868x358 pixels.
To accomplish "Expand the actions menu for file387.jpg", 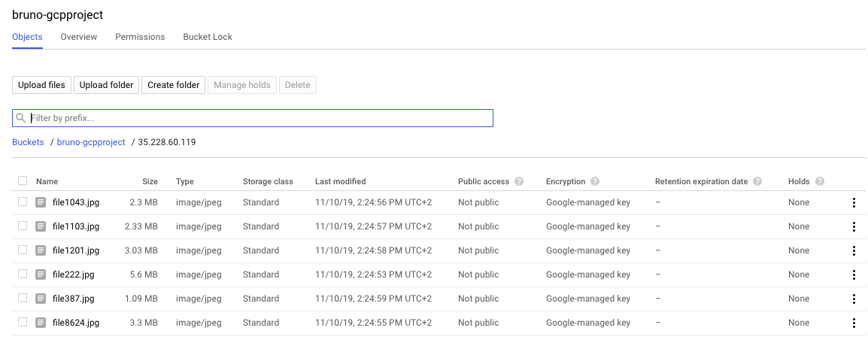I will [854, 299].
